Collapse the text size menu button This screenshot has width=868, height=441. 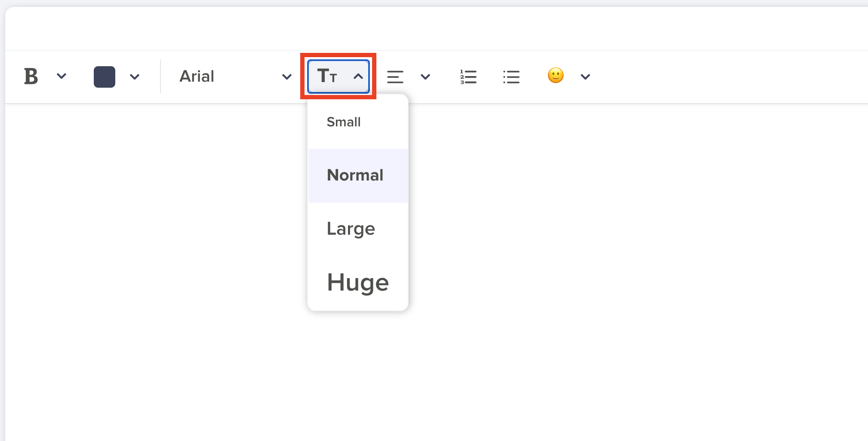(339, 77)
